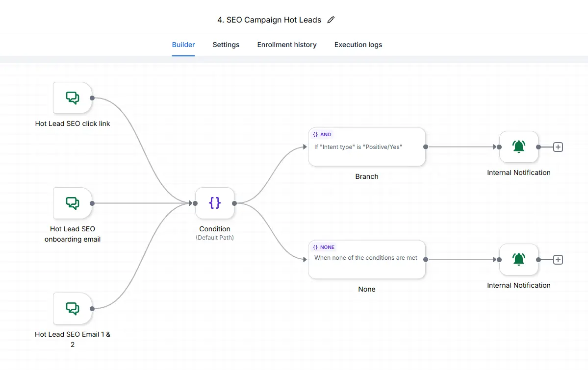
Task: Add a step after the None notification
Action: (x=558, y=260)
